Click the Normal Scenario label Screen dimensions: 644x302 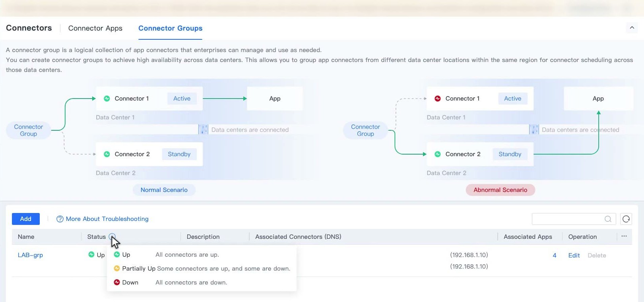pos(164,190)
